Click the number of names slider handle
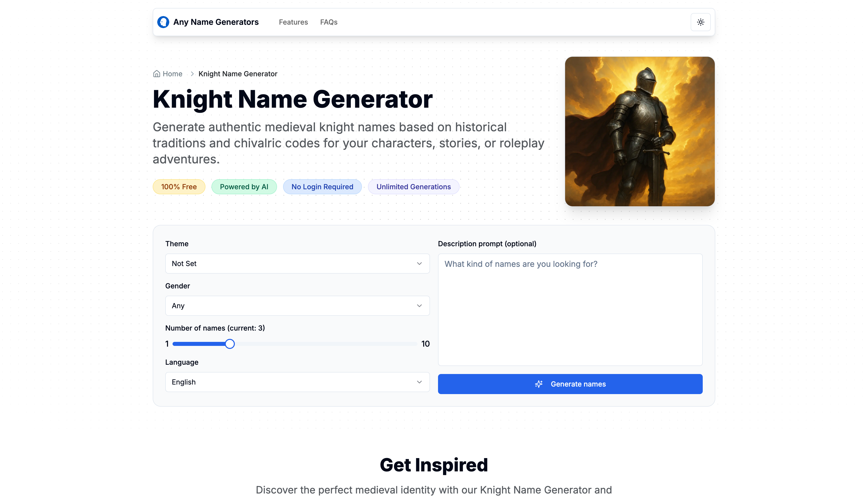The image size is (868, 498). click(230, 344)
